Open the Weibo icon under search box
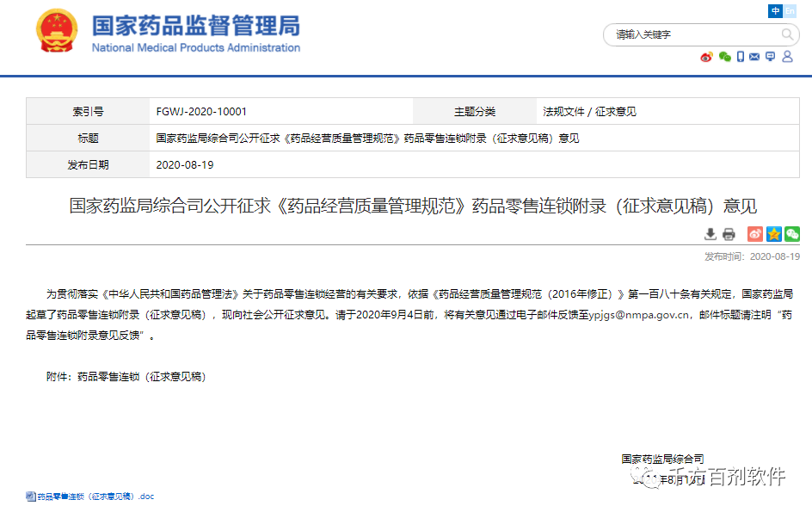Screen dimensions: 812x512 coord(706,57)
